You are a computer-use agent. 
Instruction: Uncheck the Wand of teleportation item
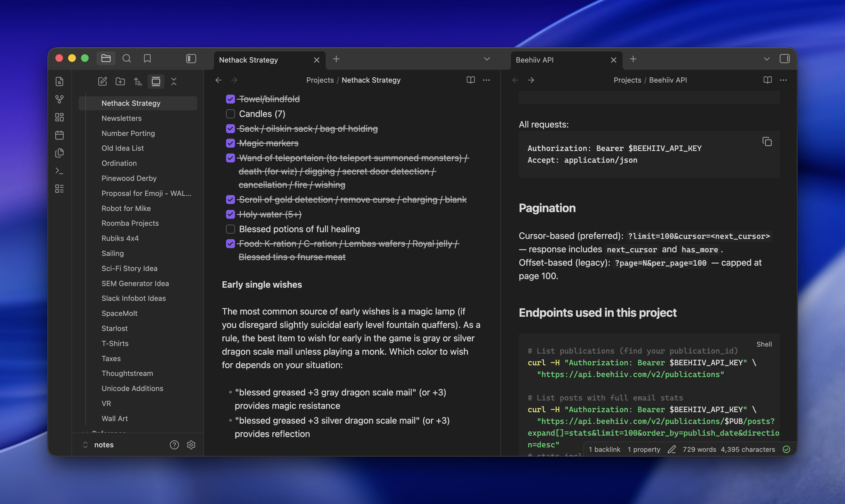(x=230, y=158)
